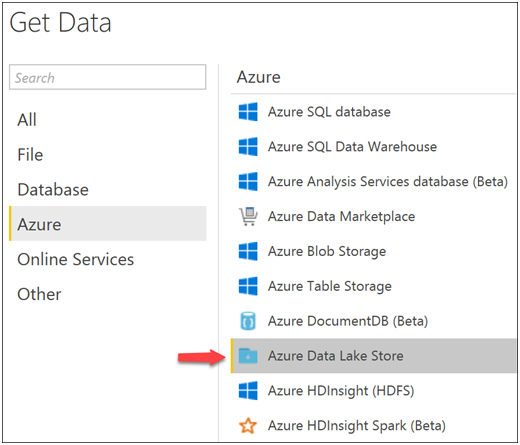Choose the Azure category in the sidebar
The image size is (520, 445).
(x=108, y=224)
